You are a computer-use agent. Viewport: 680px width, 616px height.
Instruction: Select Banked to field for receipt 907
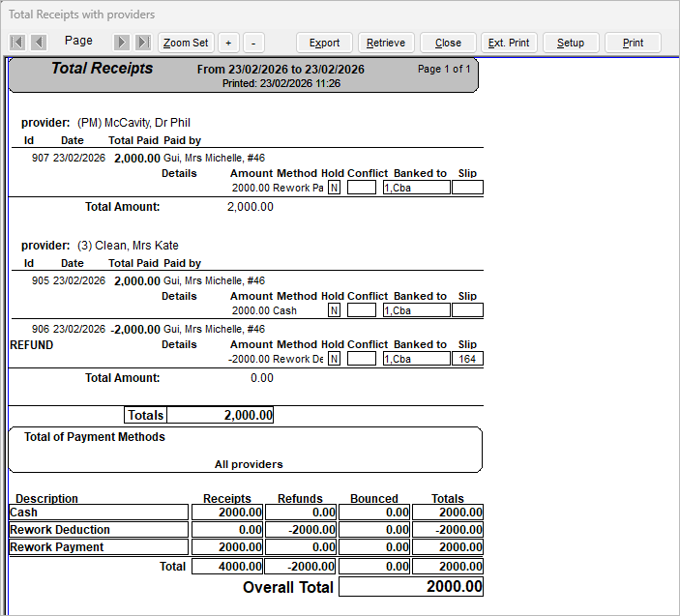coord(416,188)
